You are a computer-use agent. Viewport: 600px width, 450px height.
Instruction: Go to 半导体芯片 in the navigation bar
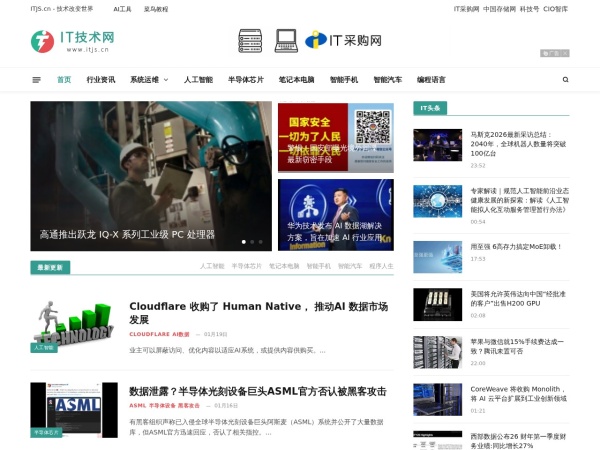pyautogui.click(x=245, y=80)
